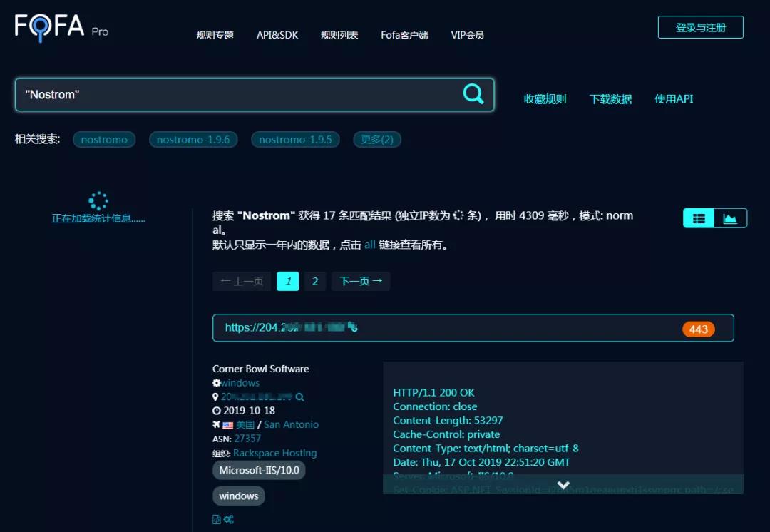The image size is (770, 532).
Task: Click the clock icon beside 2019-10-18
Action: click(x=217, y=411)
